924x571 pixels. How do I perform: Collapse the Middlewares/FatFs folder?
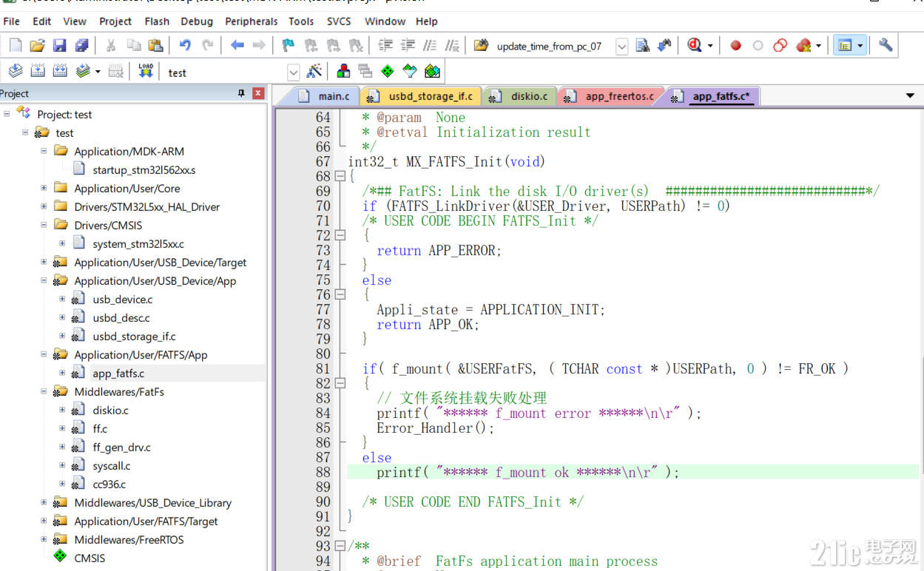(x=44, y=391)
